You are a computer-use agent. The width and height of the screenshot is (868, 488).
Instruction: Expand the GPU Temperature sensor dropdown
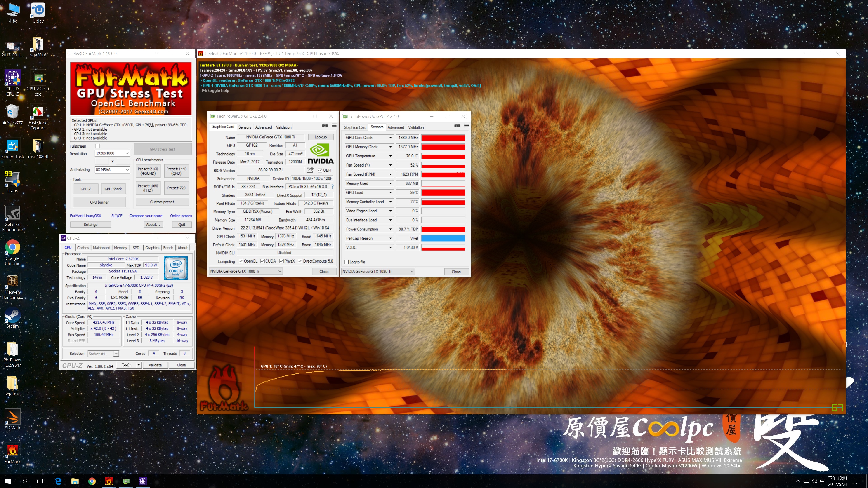[x=391, y=156]
